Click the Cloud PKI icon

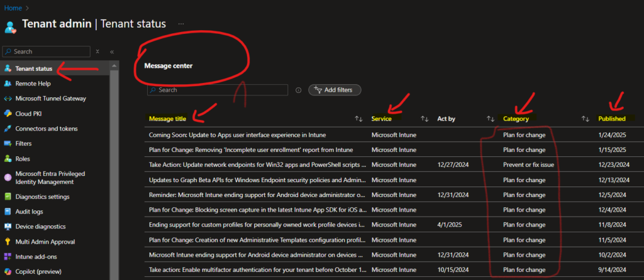point(8,114)
